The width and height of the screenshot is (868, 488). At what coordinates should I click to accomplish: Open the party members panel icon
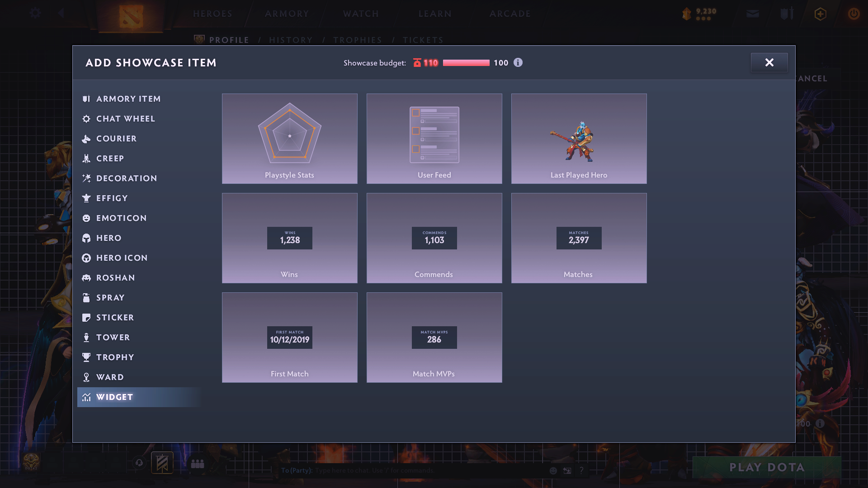198,463
